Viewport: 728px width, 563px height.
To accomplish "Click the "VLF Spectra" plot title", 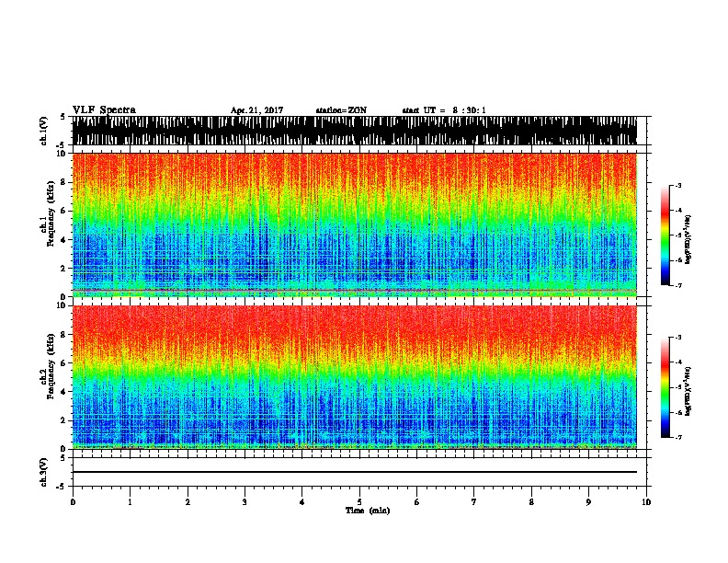I will click(x=104, y=110).
